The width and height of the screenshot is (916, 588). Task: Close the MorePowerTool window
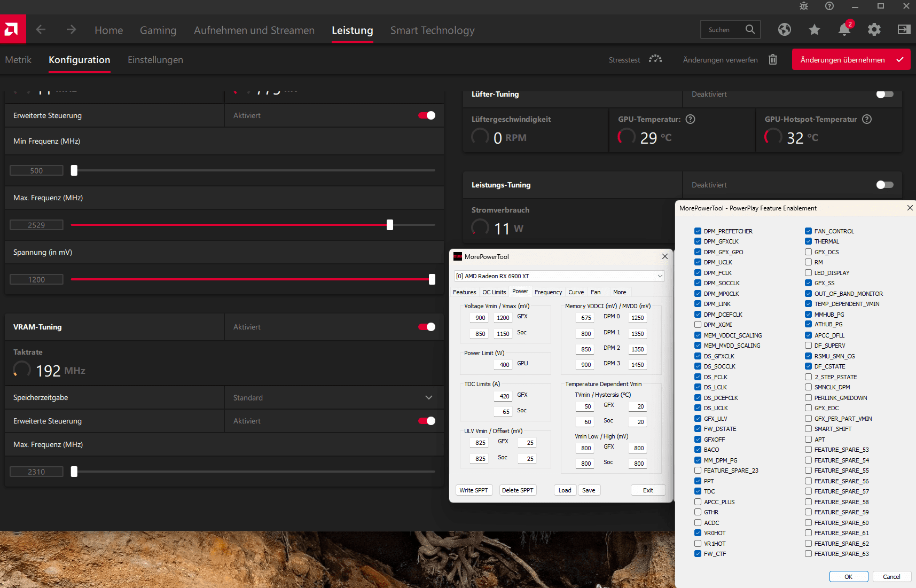pos(665,256)
